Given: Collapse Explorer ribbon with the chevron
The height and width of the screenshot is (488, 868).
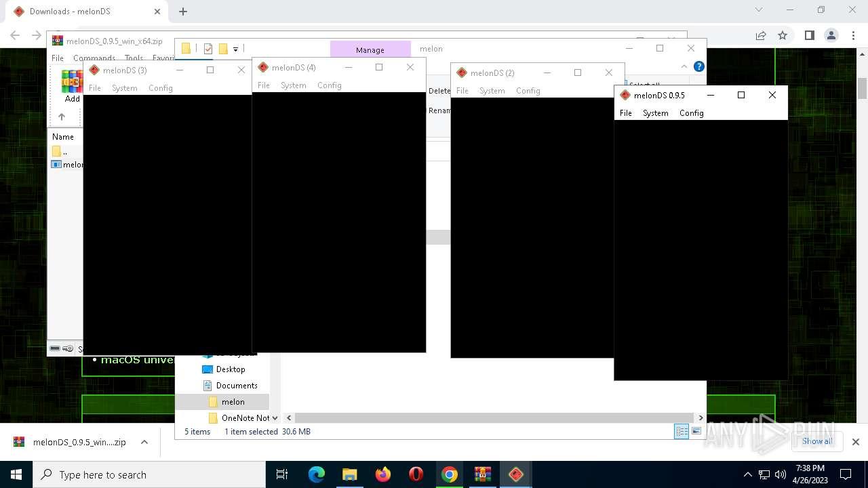Looking at the screenshot, I should click(686, 66).
